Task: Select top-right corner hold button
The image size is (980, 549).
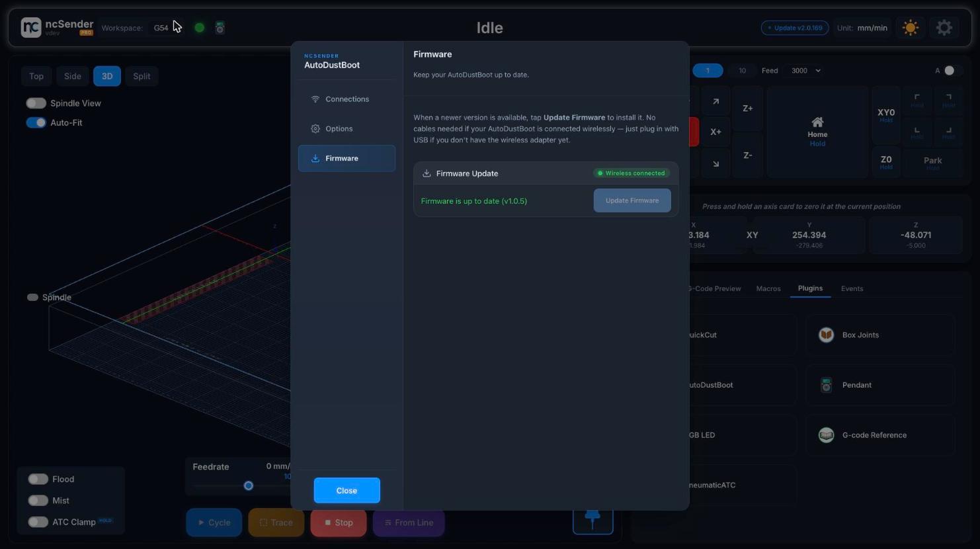Action: point(948,100)
